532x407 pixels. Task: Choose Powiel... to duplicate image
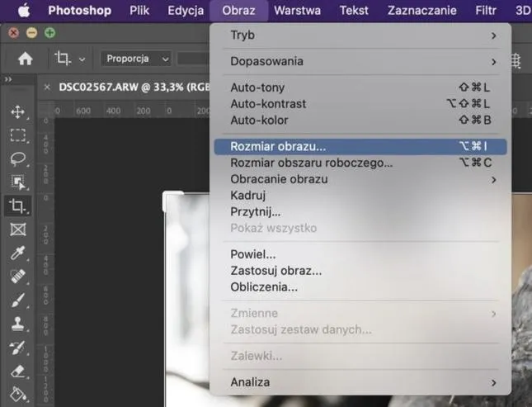360,254
